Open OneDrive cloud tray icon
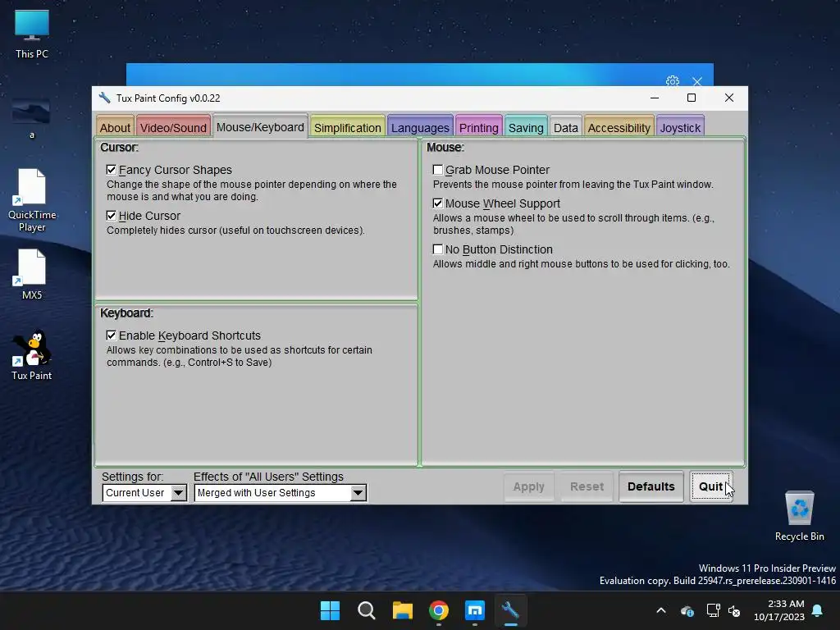This screenshot has width=840, height=630. pos(687,610)
